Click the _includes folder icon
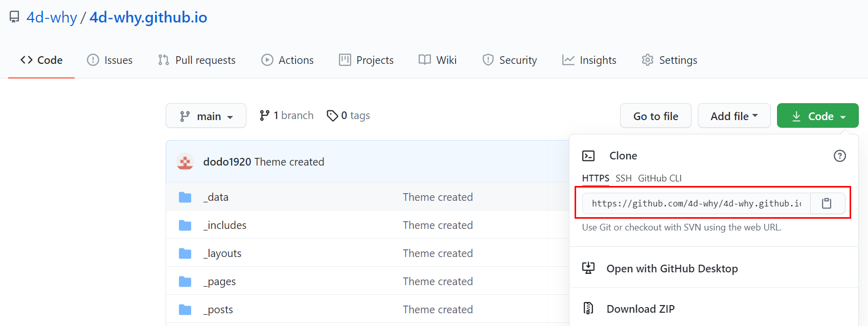 coord(185,225)
